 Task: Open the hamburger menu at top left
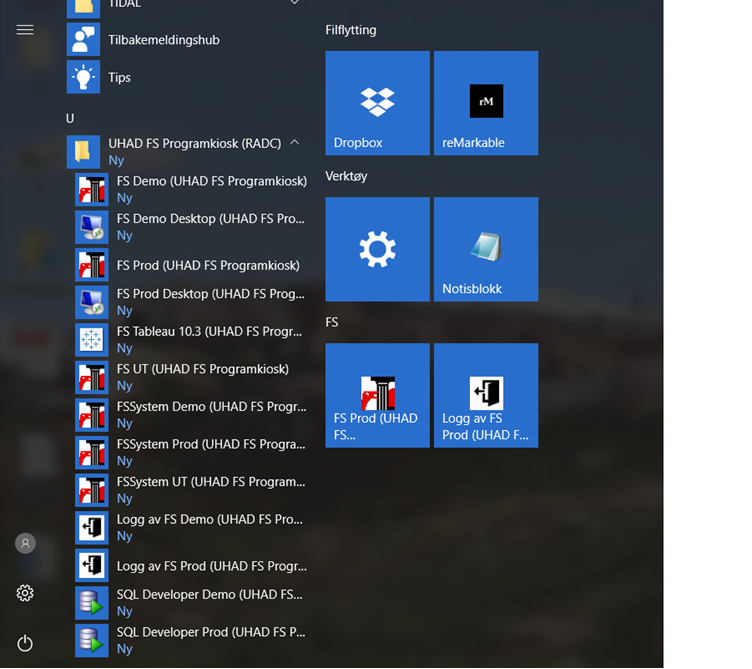25,30
